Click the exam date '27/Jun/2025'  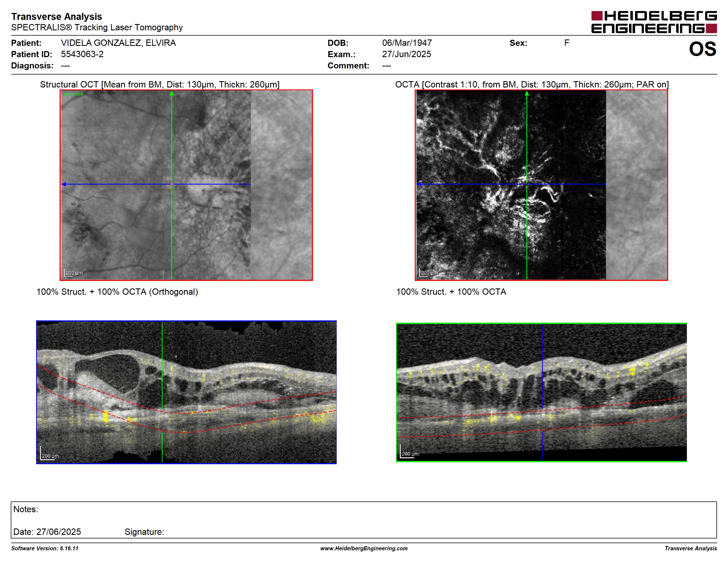[x=406, y=54]
